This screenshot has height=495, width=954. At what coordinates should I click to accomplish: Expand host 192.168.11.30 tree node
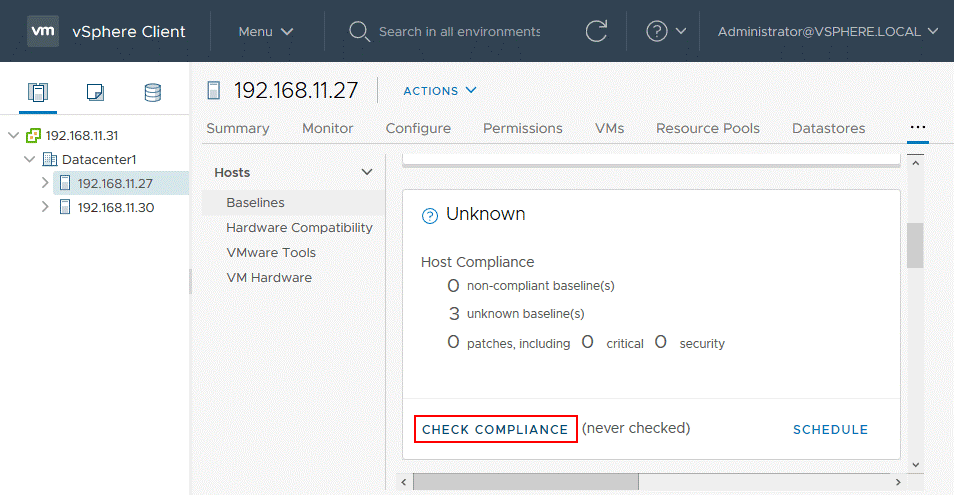(x=45, y=207)
